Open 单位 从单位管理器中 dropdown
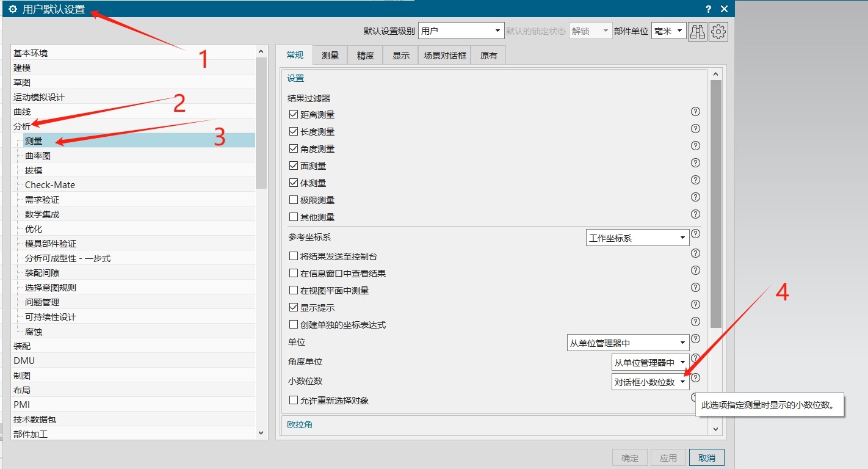The image size is (868, 469). click(628, 343)
